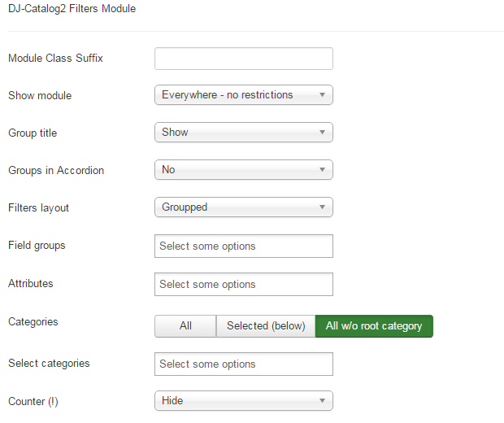Viewport: 504px width, 423px height.
Task: Click the Show module label
Action: pyautogui.click(x=40, y=96)
